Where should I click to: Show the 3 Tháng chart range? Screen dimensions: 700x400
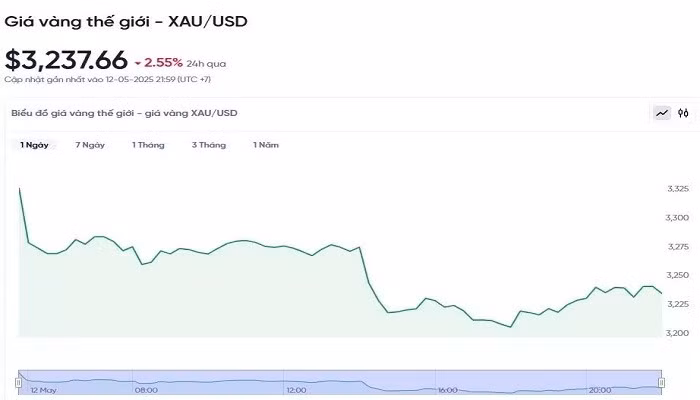pos(209,145)
